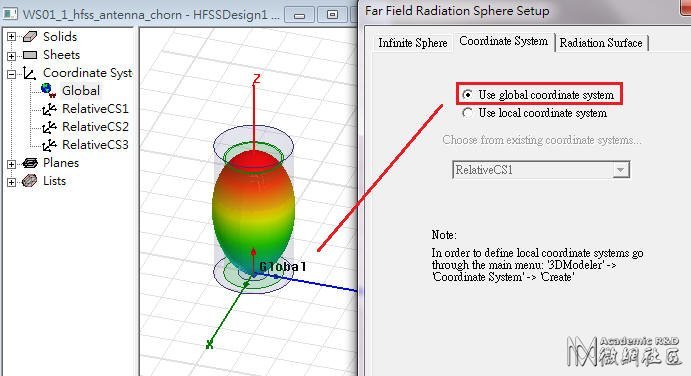Expand the Solids tree node
Screen dimensions: 691x376
tap(11, 37)
